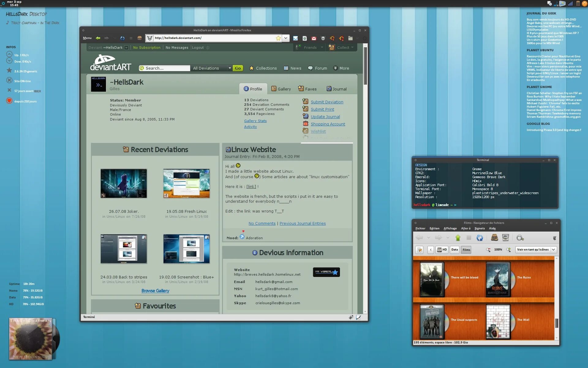
Task: Toggle location text entry with pencil icon
Action: click(420, 249)
